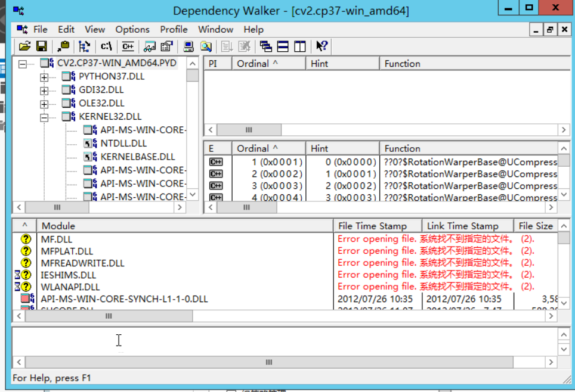Screen dimensions: 575x392
Task: Click the Open file toolbar icon
Action: pyautogui.click(x=24, y=46)
